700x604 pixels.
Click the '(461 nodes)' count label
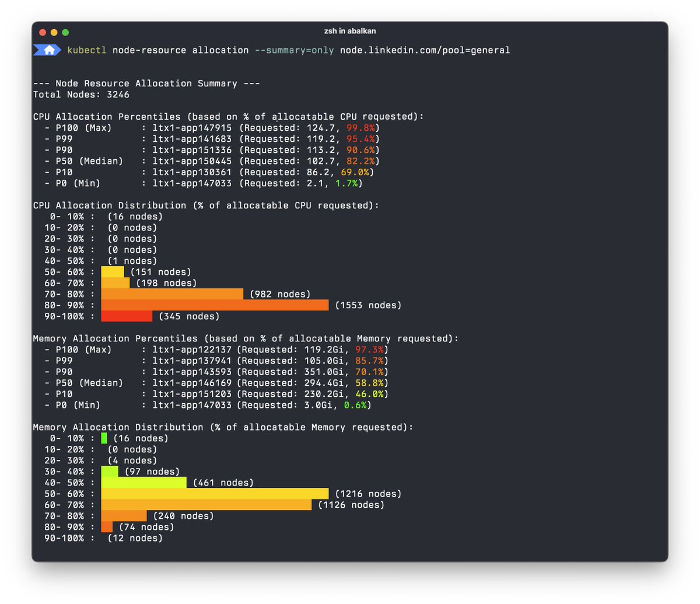point(223,483)
